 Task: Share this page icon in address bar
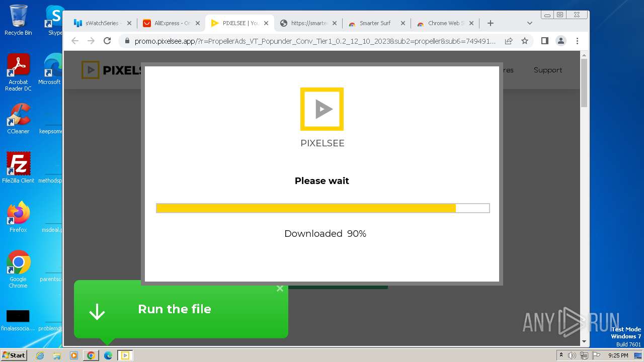tap(509, 41)
